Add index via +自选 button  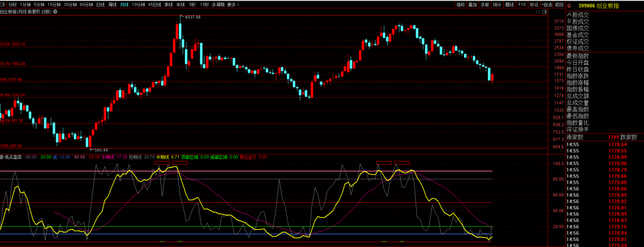546,4
